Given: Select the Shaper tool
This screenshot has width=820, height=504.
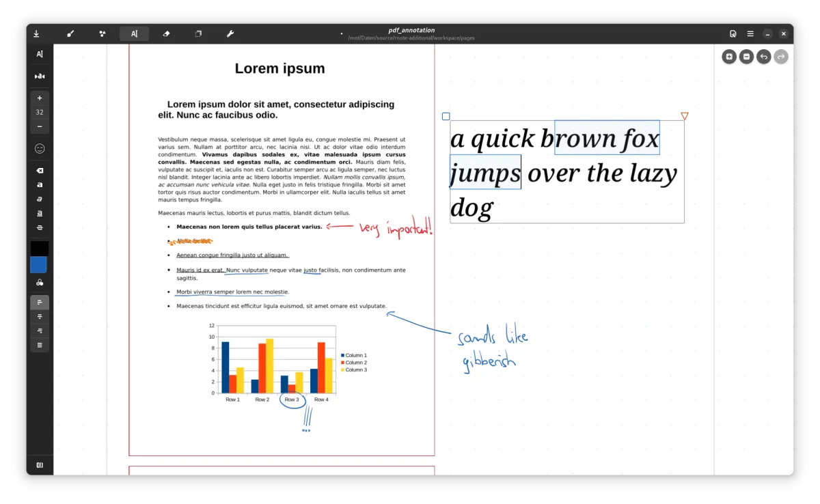Looking at the screenshot, I should 102,33.
